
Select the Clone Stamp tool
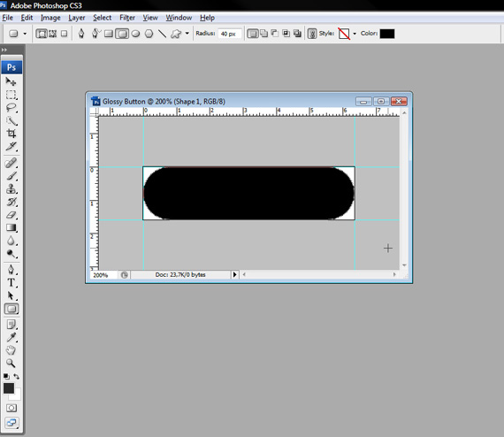click(x=11, y=188)
